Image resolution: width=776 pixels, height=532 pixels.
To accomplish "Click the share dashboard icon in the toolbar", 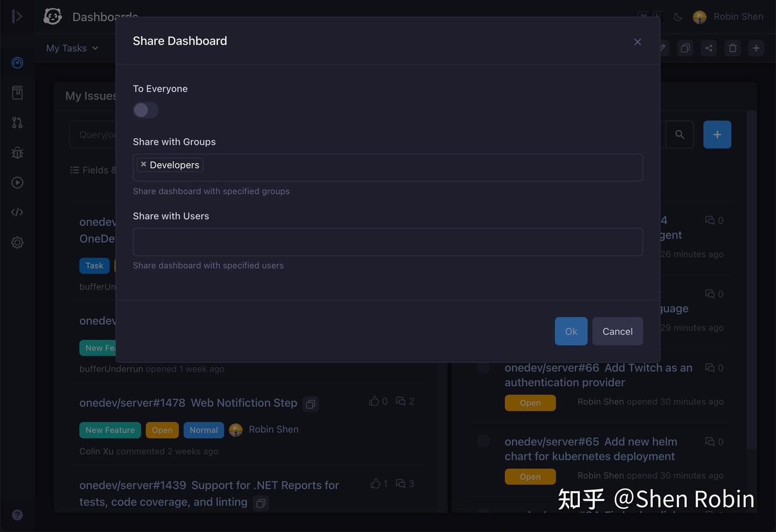I will [x=709, y=48].
